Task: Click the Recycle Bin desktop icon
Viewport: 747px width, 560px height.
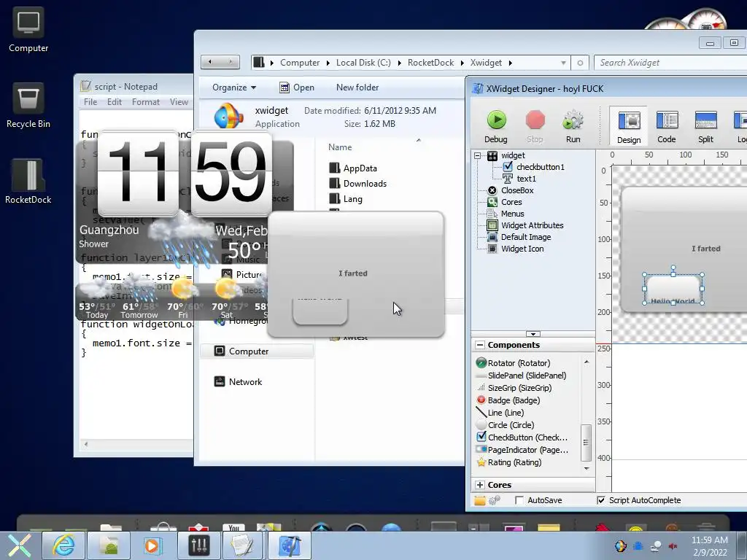Action: (28, 106)
